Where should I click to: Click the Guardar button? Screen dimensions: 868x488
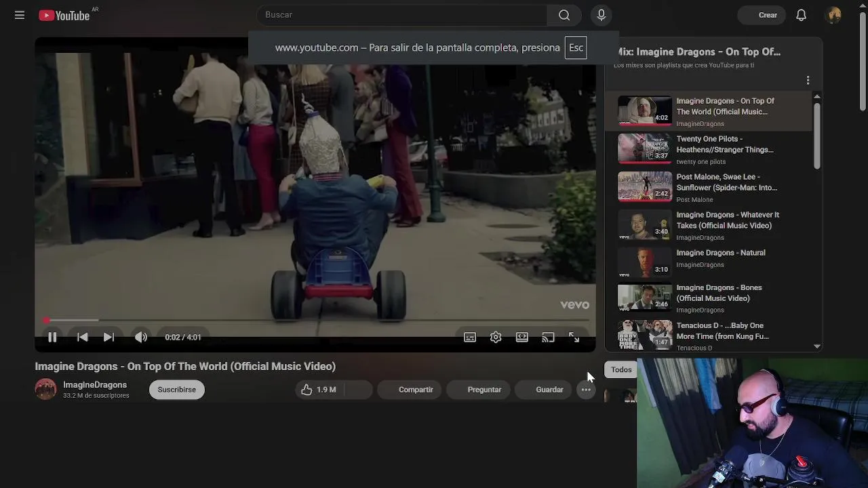tap(544, 390)
